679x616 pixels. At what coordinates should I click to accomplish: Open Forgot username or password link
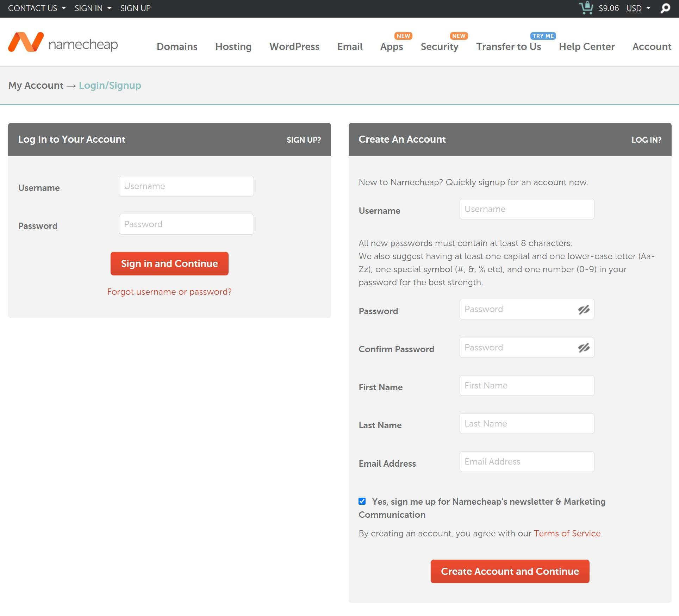pos(169,292)
